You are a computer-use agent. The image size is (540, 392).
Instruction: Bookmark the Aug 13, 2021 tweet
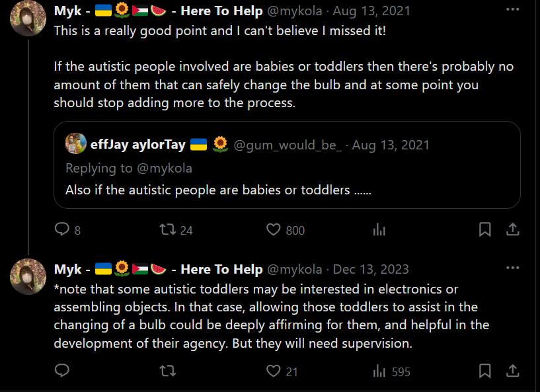coord(485,229)
